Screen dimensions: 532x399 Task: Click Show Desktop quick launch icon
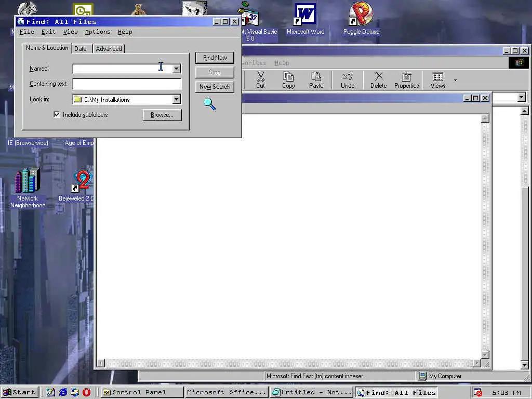pos(50,393)
